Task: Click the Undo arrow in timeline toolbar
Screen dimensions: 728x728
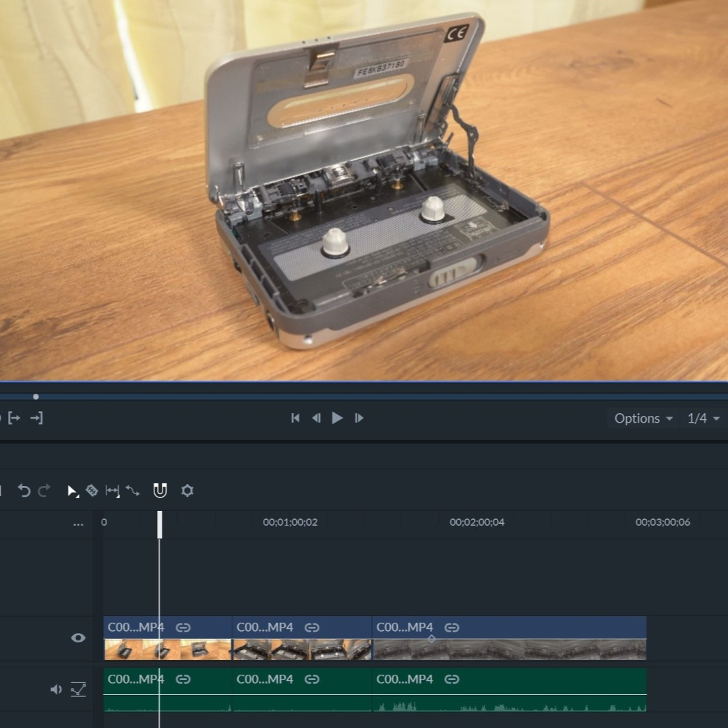Action: click(24, 491)
